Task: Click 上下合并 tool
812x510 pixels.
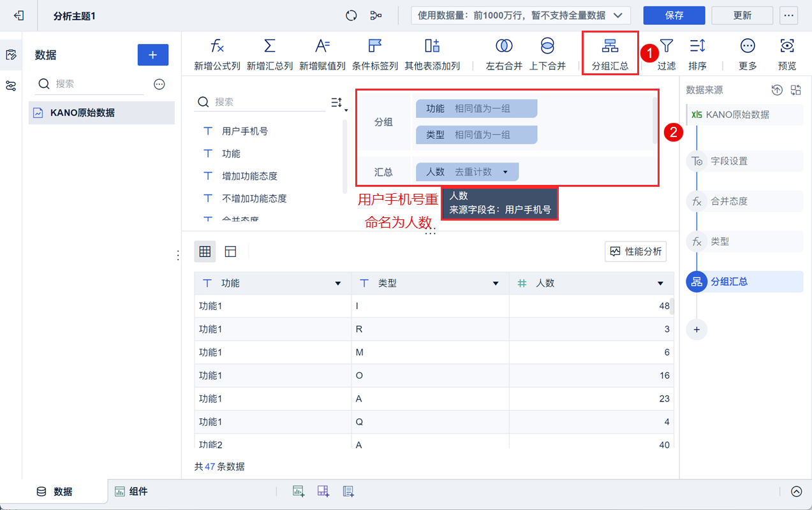Action: [x=547, y=55]
